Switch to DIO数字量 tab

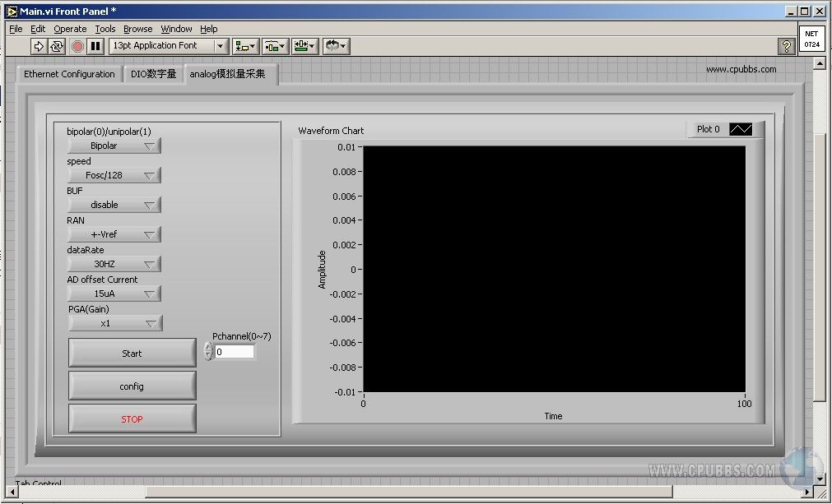(x=153, y=74)
